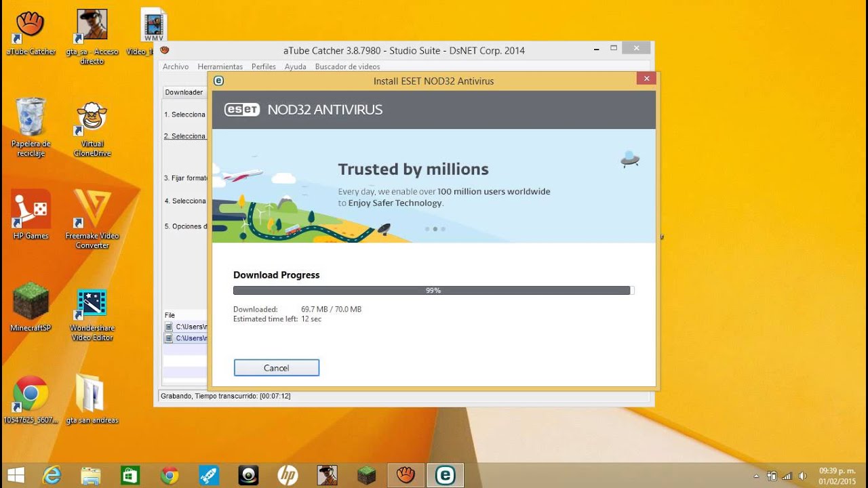Click the GTA San Andreas taskbar icon
The height and width of the screenshot is (488, 868).
(x=327, y=475)
